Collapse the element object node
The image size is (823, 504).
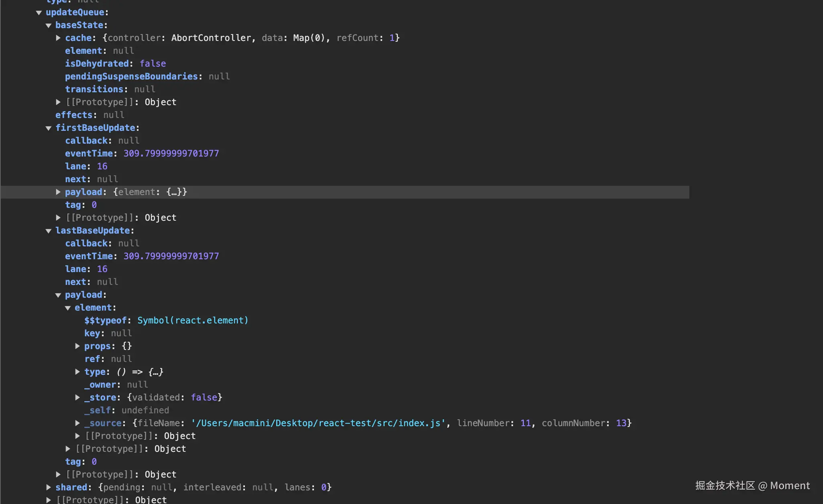(x=68, y=308)
